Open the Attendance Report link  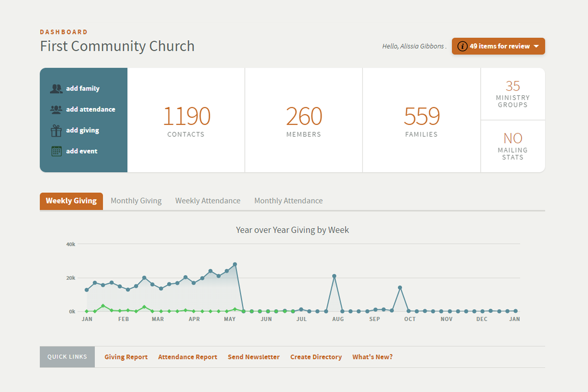[187, 357]
